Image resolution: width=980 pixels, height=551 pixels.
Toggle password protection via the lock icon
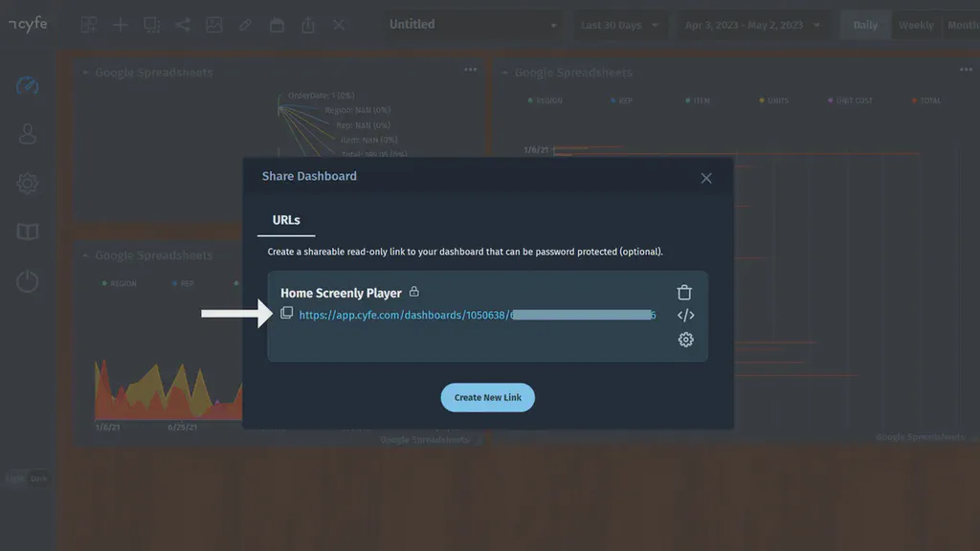(x=415, y=292)
